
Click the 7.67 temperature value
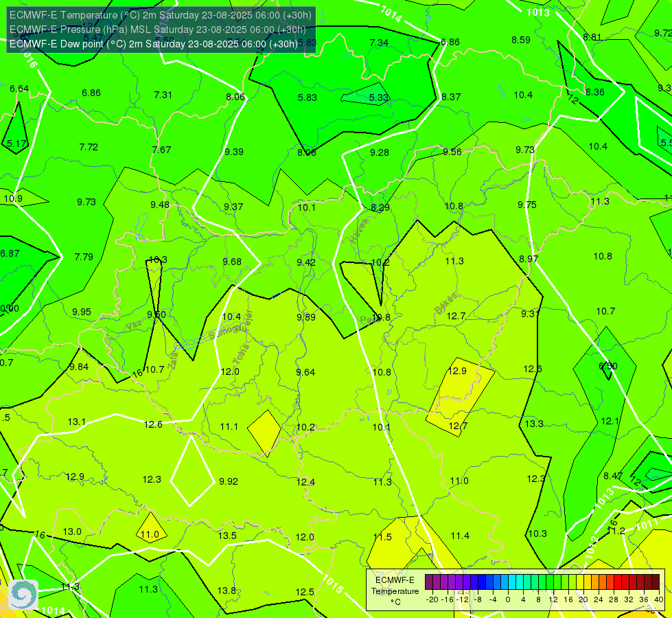click(161, 150)
